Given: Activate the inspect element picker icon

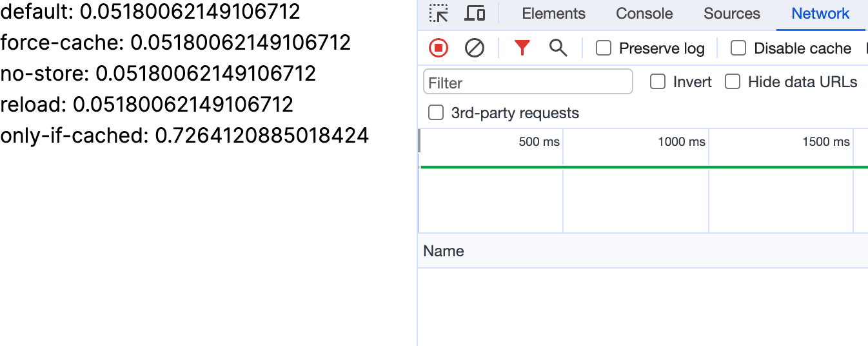Looking at the screenshot, I should (439, 14).
